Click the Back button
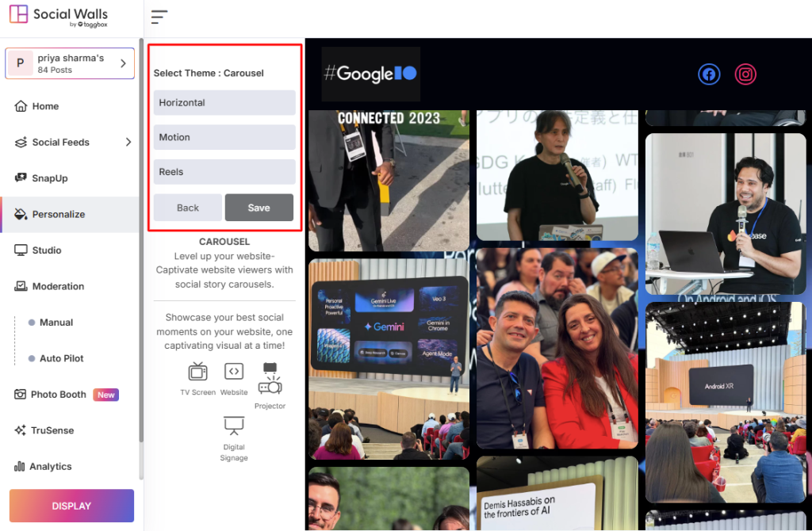This screenshot has height=531, width=812. [188, 208]
